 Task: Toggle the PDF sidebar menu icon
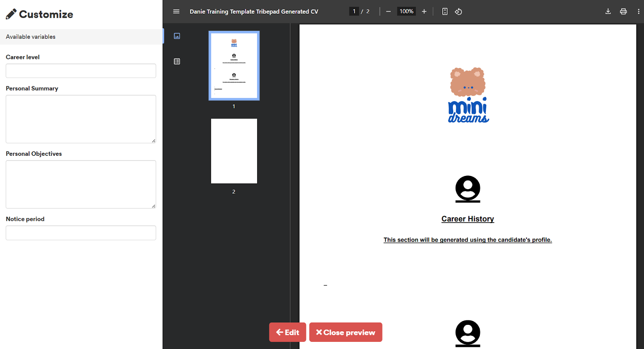pos(176,12)
